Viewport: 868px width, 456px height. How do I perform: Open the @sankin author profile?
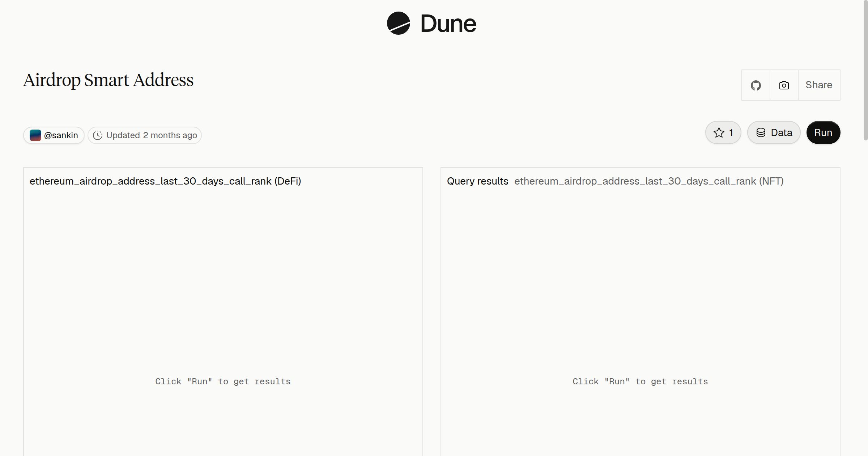[x=54, y=135]
